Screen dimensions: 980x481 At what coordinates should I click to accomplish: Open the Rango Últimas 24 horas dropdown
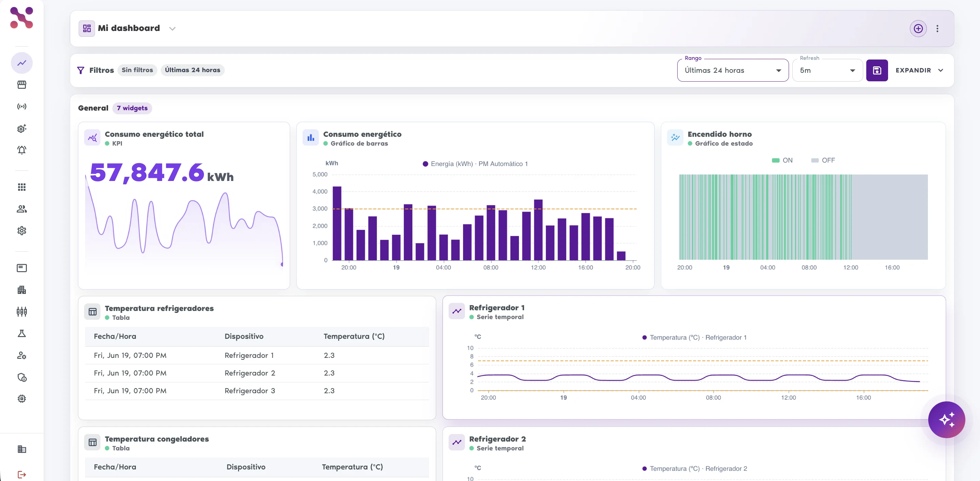[733, 70]
